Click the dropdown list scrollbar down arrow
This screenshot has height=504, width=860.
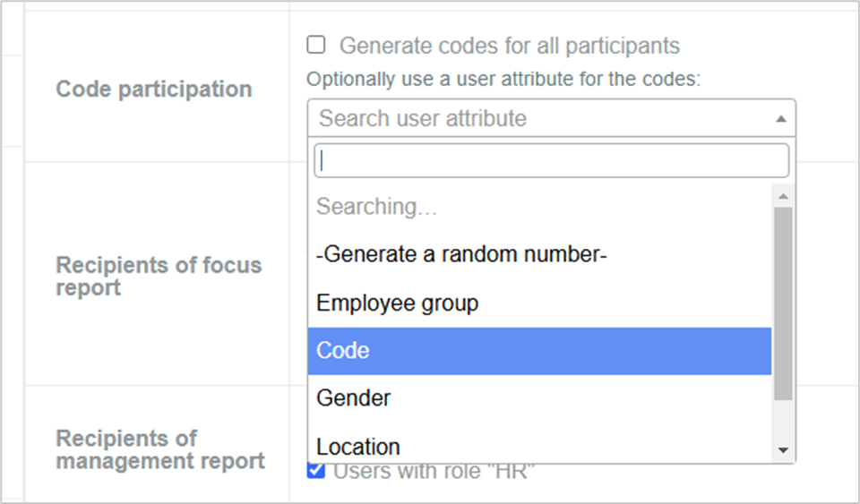783,450
